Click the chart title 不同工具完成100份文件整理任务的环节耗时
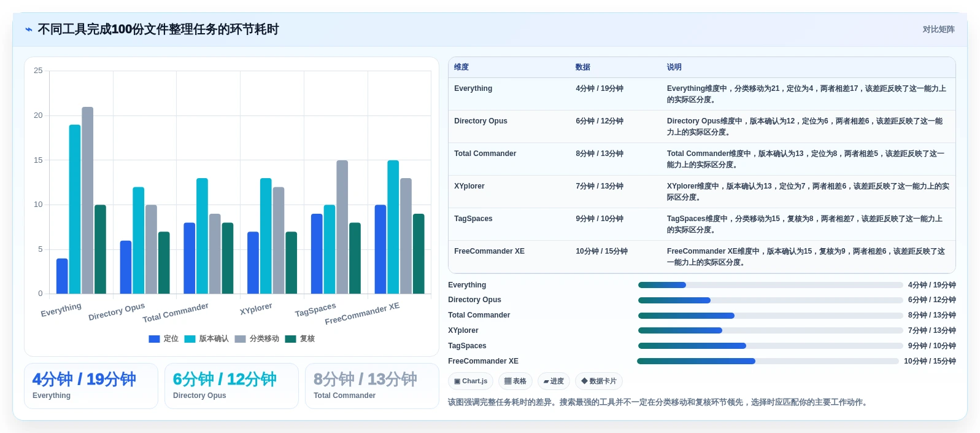The height and width of the screenshot is (433, 980). tap(158, 29)
